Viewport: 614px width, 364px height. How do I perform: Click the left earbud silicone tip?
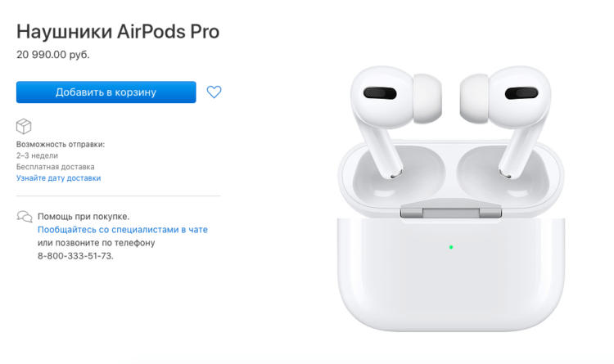click(x=427, y=98)
